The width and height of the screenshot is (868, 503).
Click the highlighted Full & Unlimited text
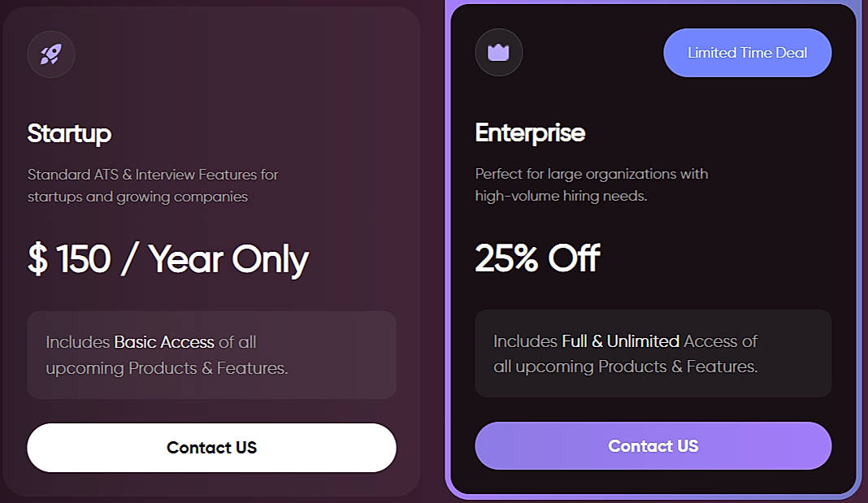pyautogui.click(x=620, y=341)
